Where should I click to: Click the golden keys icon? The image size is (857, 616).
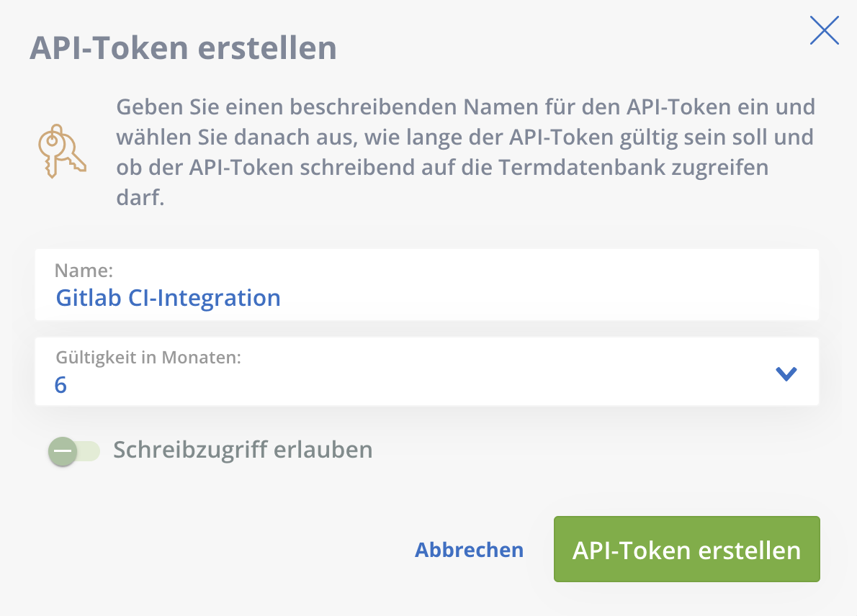[x=62, y=151]
